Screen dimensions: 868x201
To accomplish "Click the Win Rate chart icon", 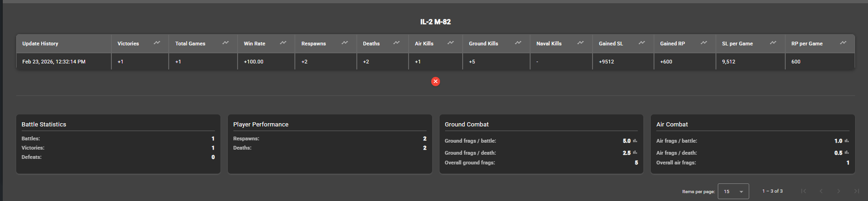I will click(x=283, y=43).
